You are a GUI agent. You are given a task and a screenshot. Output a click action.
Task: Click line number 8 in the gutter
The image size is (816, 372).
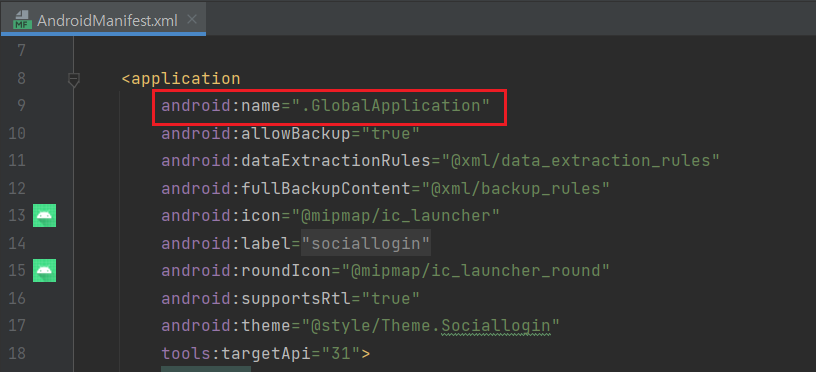click(21, 79)
